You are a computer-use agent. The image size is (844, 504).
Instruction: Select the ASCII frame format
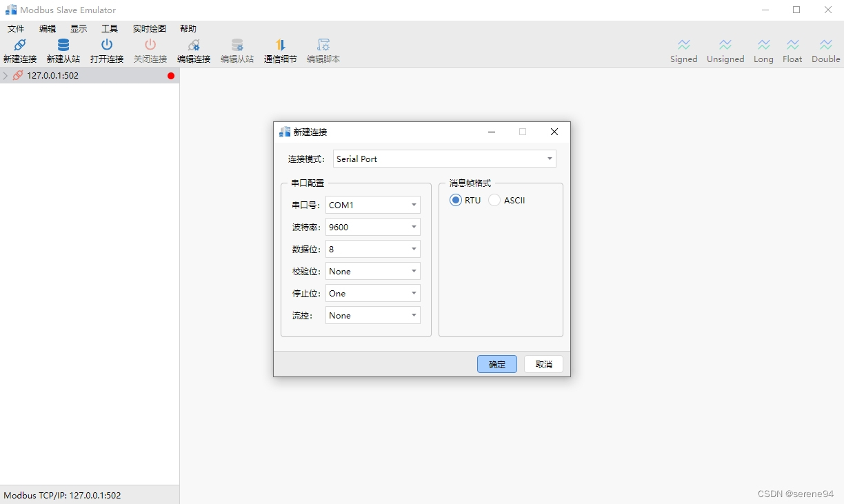pyautogui.click(x=494, y=200)
